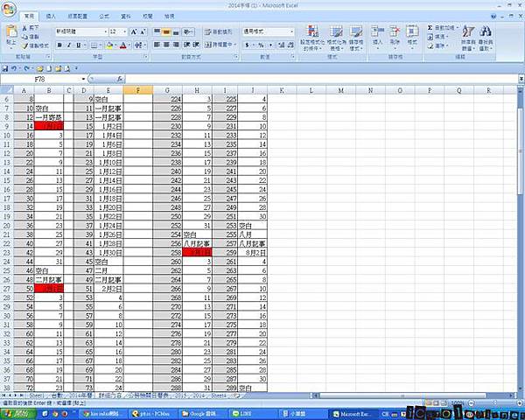Open Find and Select binoculars
525x420 pixels.
[x=485, y=38]
